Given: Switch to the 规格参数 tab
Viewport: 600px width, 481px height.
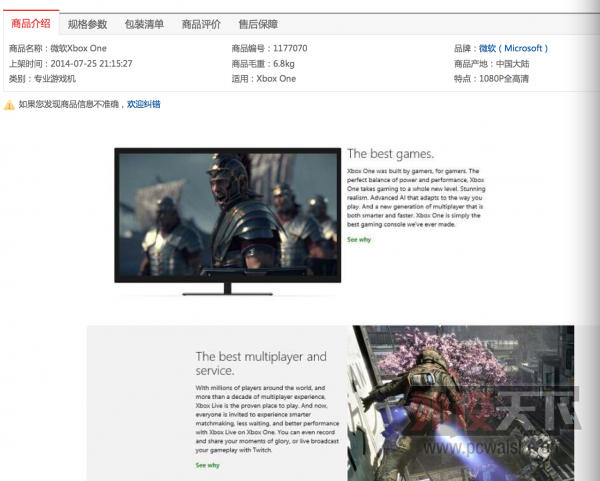Looking at the screenshot, I should [87, 24].
